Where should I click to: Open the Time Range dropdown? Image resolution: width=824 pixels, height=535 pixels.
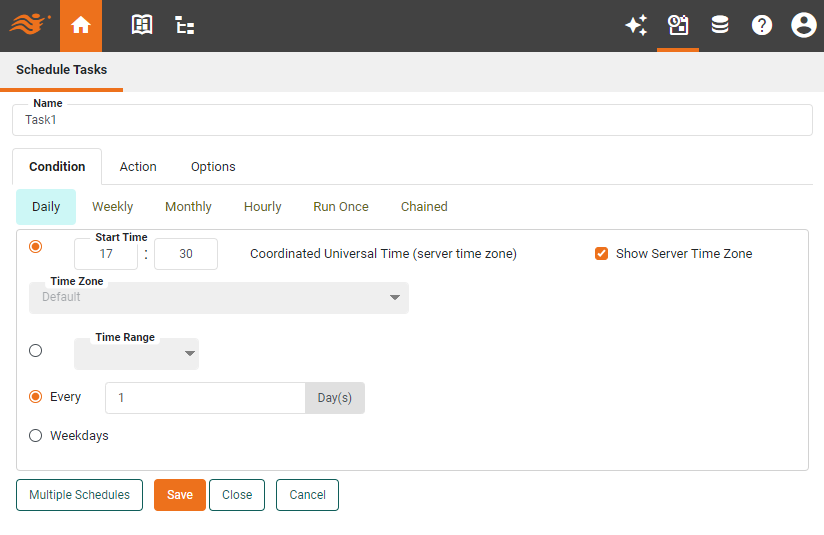[x=137, y=354]
